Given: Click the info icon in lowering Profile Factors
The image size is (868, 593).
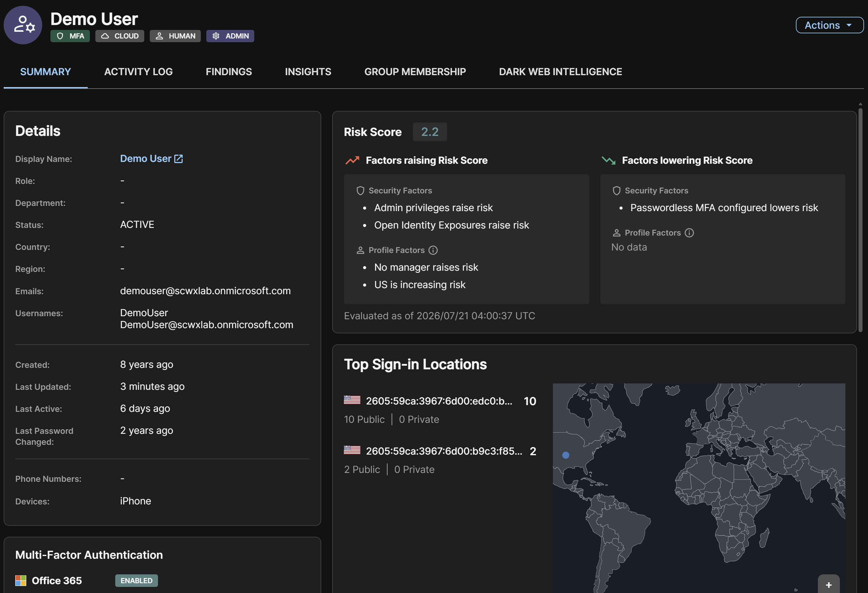Looking at the screenshot, I should (689, 232).
